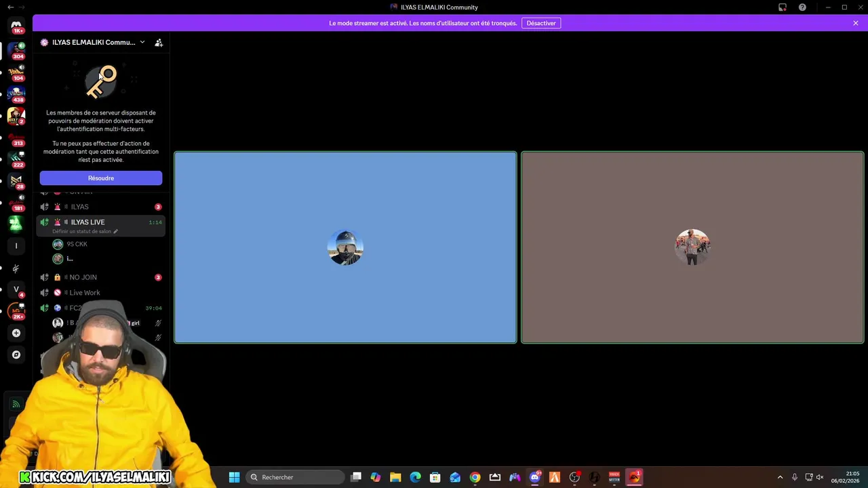Viewport: 868px width, 488px height.
Task: Open Discord from the taskbar
Action: [535, 477]
